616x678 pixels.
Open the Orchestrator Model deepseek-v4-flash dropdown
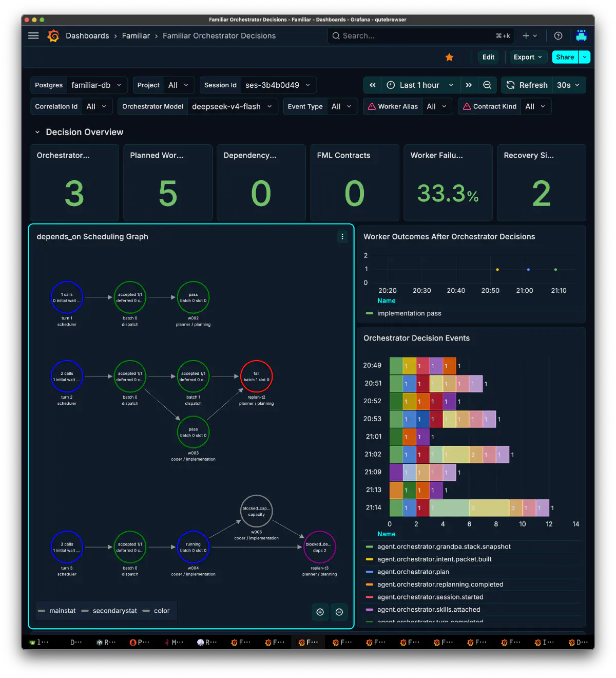point(233,106)
